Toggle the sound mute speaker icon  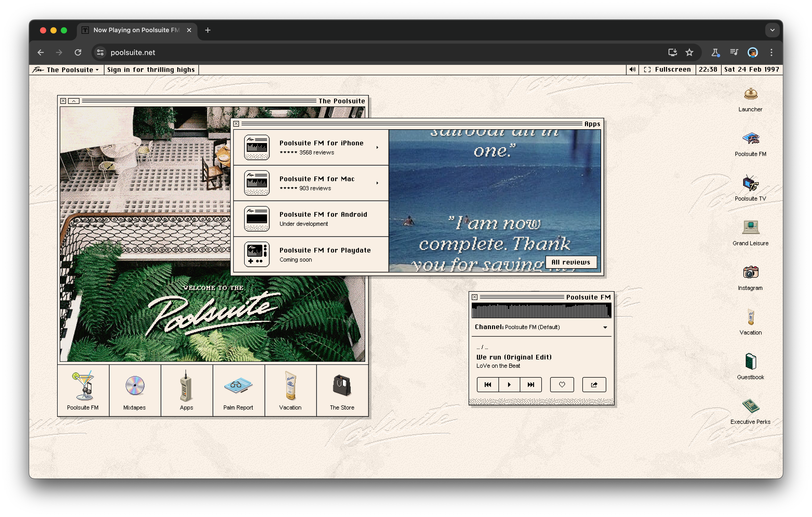(632, 70)
